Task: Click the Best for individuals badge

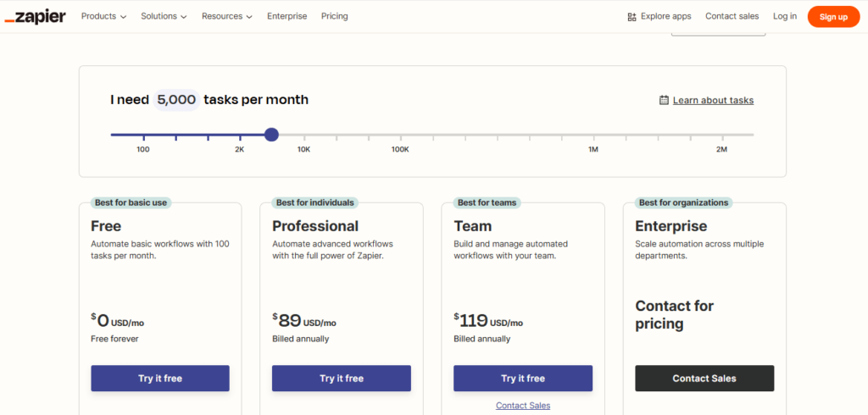Action: (315, 202)
